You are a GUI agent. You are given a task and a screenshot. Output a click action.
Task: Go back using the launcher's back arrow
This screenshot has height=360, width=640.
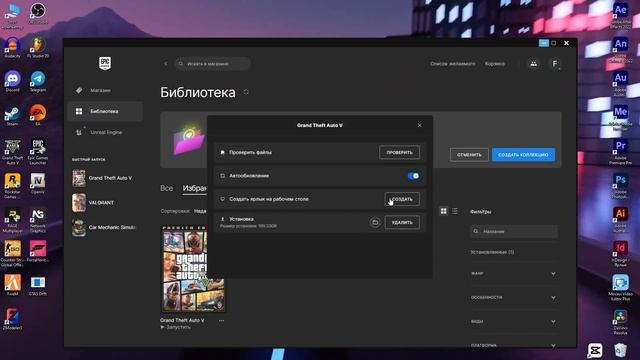click(x=166, y=64)
